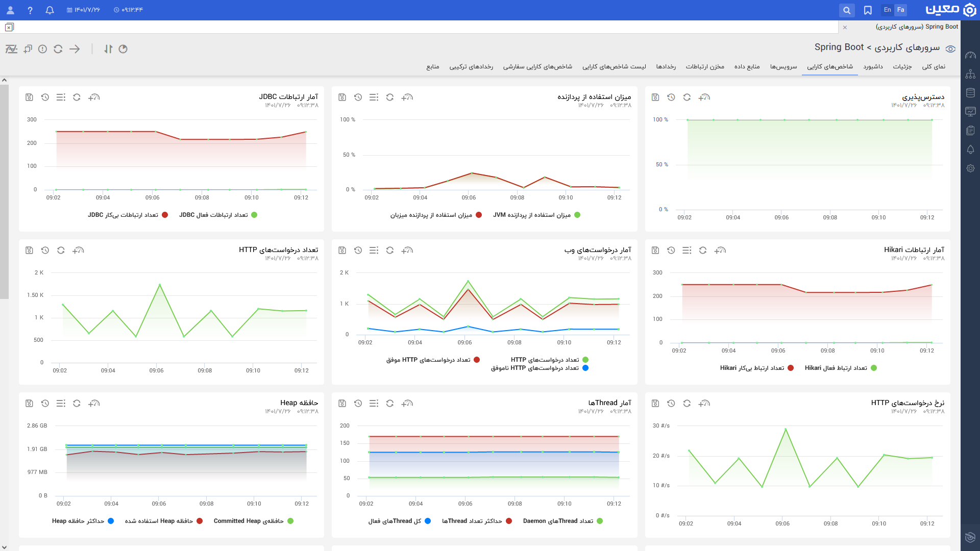
Task: Click the bookmark icon in top bar
Action: tap(868, 10)
